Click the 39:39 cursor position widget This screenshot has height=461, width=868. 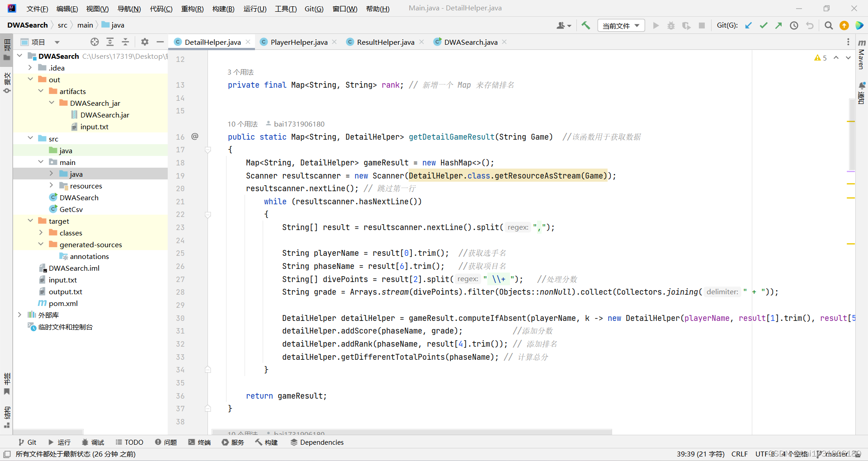coord(700,454)
